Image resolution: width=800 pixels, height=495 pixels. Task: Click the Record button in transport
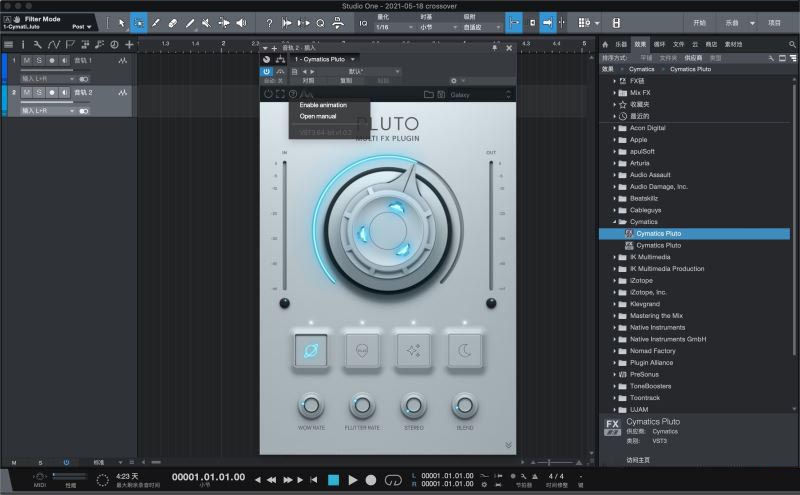[371, 480]
